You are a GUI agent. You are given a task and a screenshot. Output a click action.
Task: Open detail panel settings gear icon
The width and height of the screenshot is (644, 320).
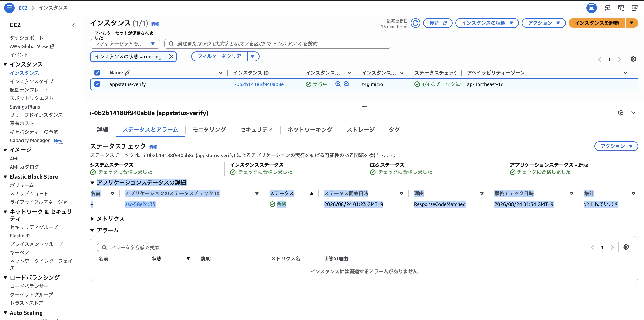pos(621,113)
